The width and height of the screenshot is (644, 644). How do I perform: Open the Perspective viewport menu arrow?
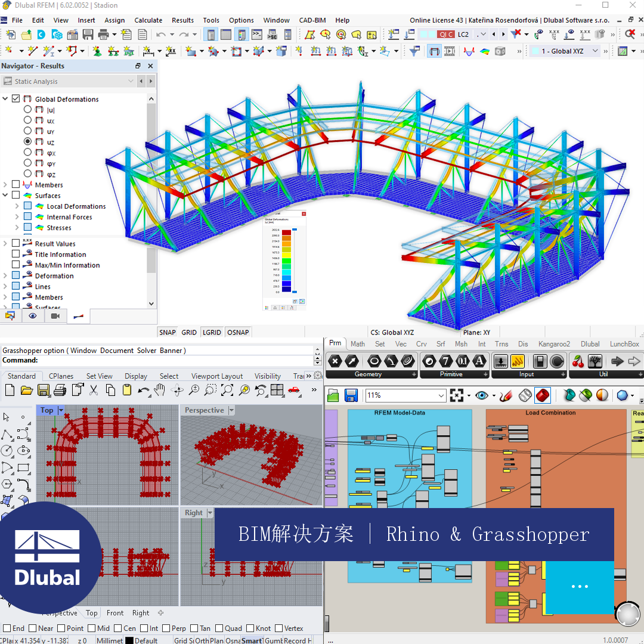tap(231, 410)
